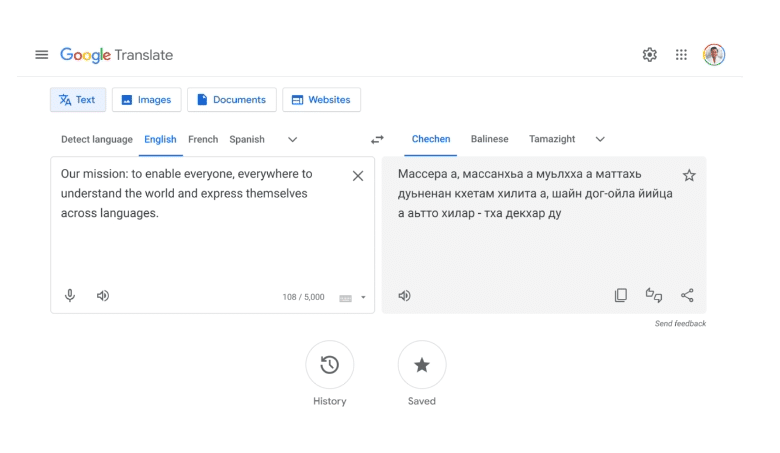
Task: Share the translation
Action: (687, 295)
